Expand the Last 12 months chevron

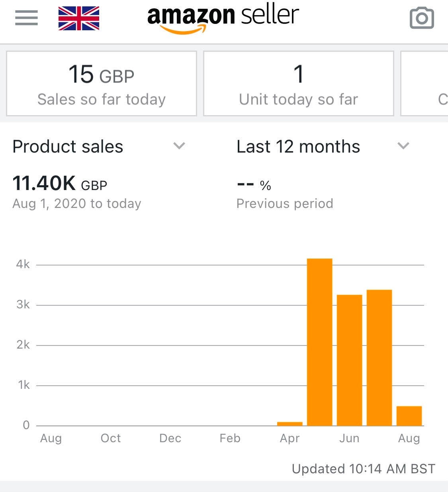(x=403, y=146)
